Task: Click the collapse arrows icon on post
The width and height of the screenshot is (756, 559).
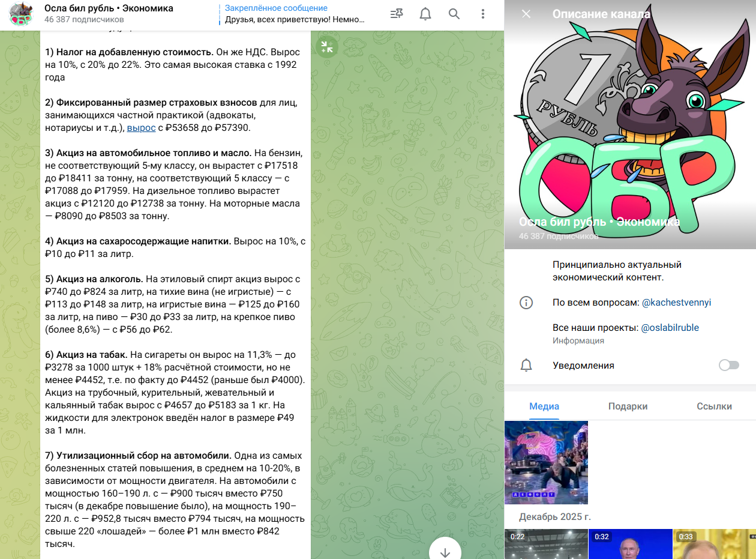Action: [x=327, y=47]
